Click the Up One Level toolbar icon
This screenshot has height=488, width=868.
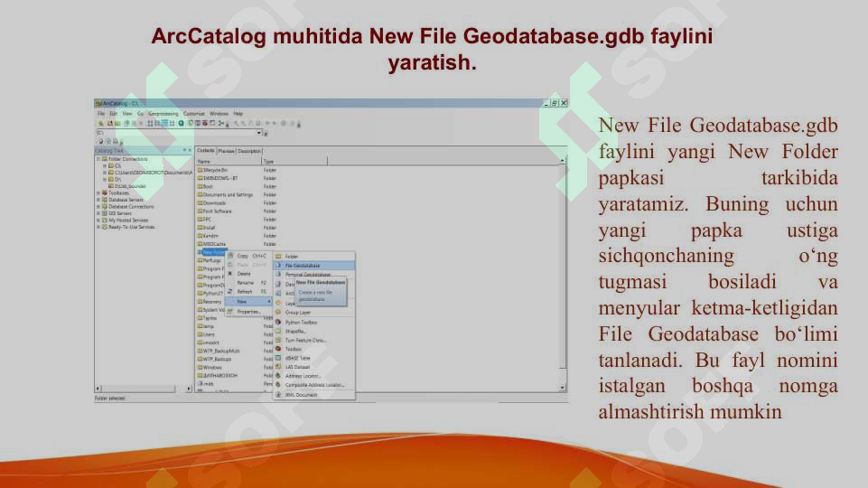pos(101,124)
